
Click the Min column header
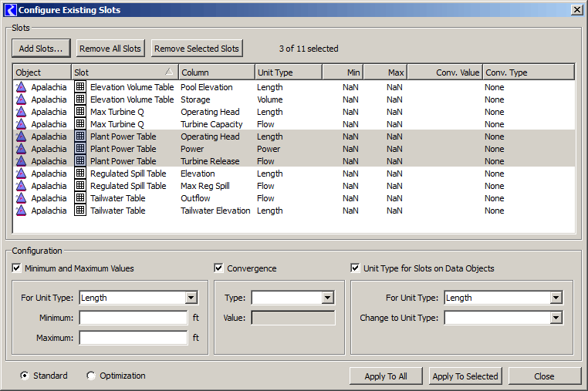343,72
